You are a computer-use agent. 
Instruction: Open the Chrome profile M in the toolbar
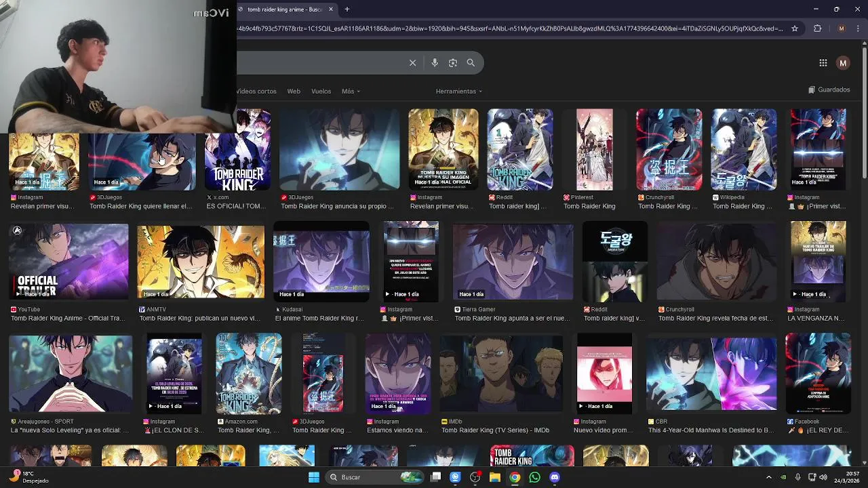842,28
